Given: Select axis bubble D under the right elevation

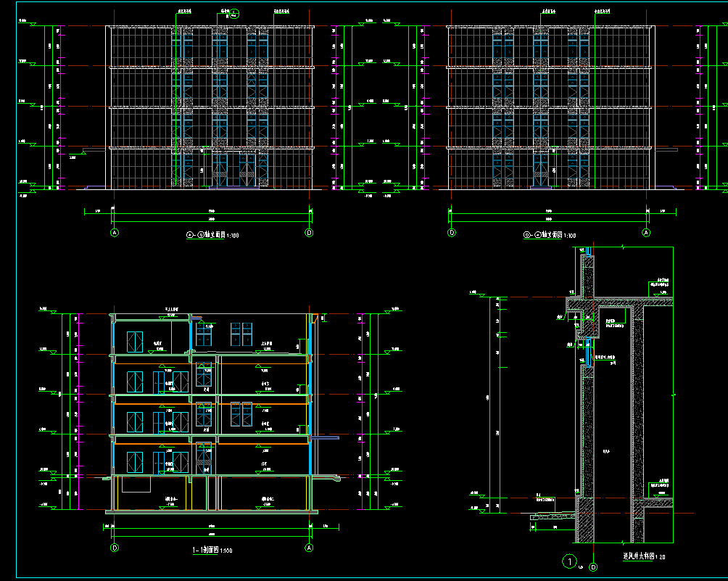Looking at the screenshot, I should click(452, 233).
